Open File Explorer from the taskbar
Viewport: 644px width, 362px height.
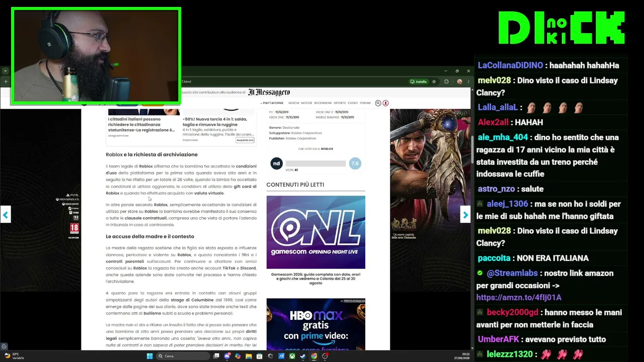click(x=249, y=356)
